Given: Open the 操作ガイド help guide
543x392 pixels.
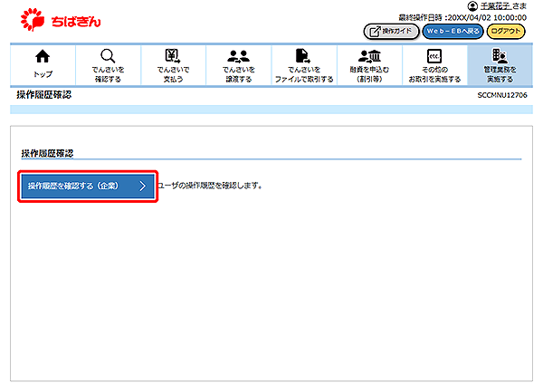Looking at the screenshot, I should pos(390,31).
